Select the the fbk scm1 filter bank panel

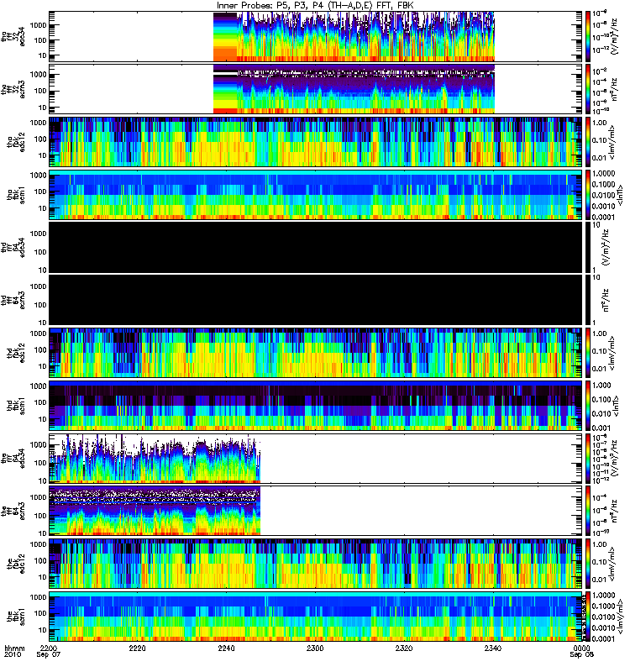(x=316, y=617)
